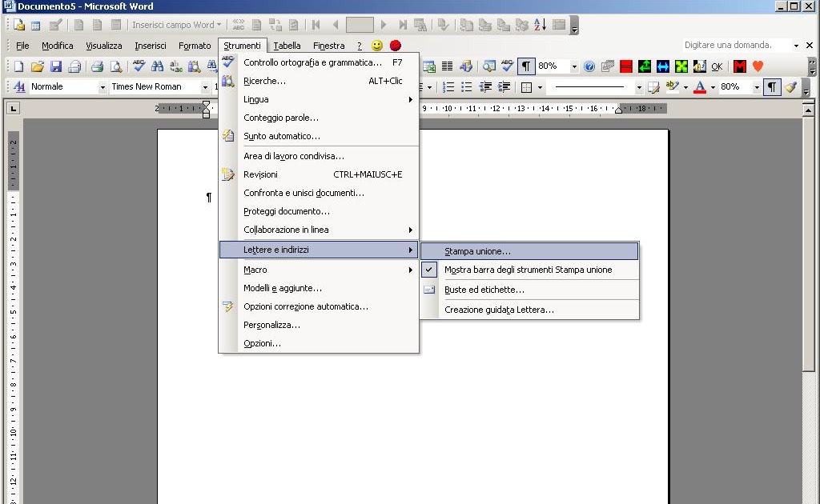This screenshot has width=820, height=504.
Task: Choose Personalizza... menu entry
Action: [x=318, y=325]
